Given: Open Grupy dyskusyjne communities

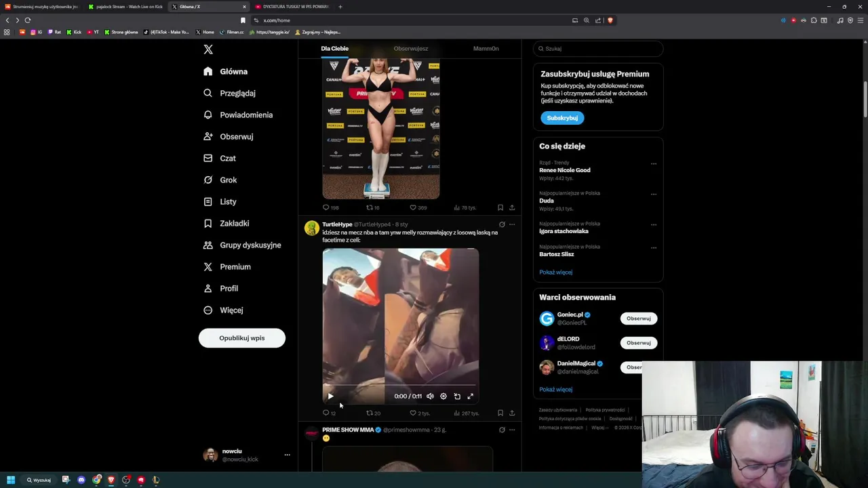Looking at the screenshot, I should point(242,245).
